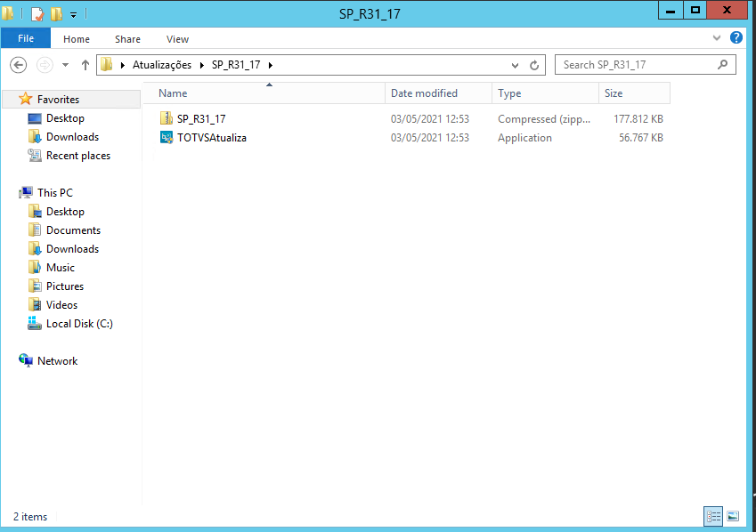The image size is (756, 532).
Task: Click the Application type cell
Action: click(x=524, y=137)
